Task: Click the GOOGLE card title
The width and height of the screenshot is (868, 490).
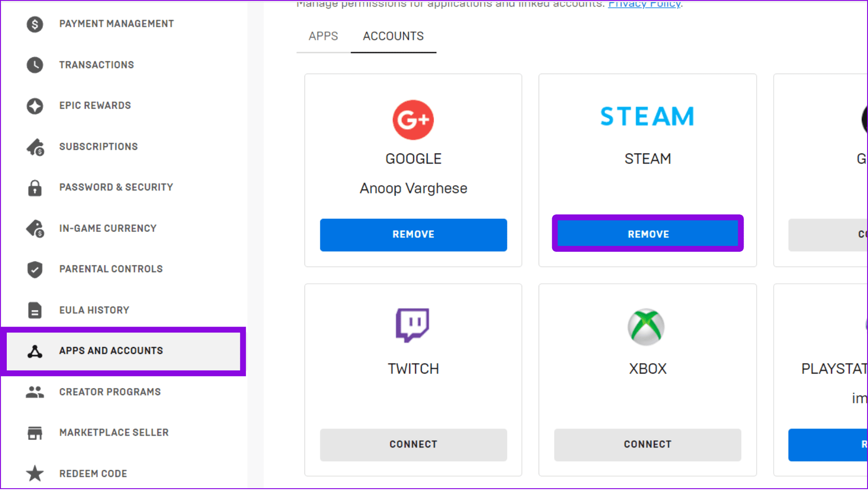Action: click(x=413, y=159)
